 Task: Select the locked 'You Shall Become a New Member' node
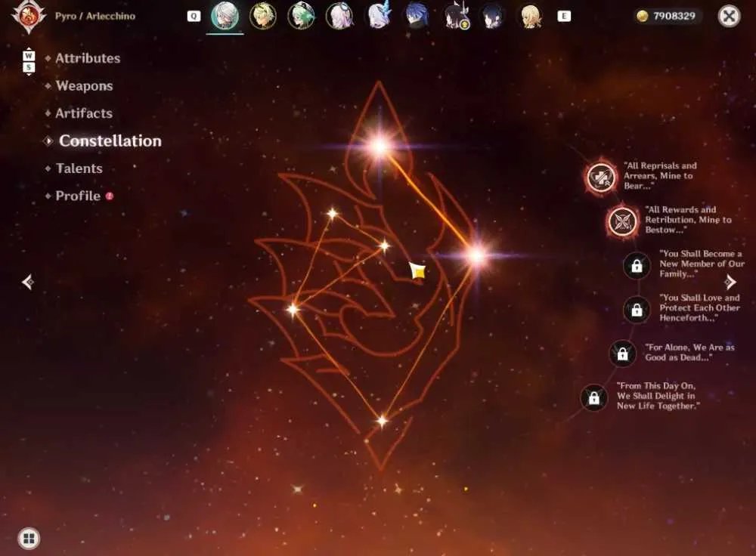(637, 265)
